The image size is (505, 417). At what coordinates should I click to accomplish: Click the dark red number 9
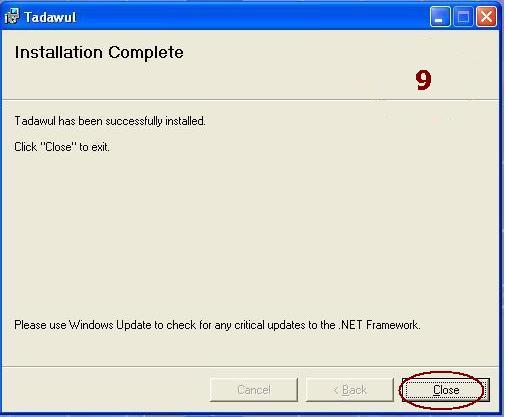pyautogui.click(x=423, y=80)
